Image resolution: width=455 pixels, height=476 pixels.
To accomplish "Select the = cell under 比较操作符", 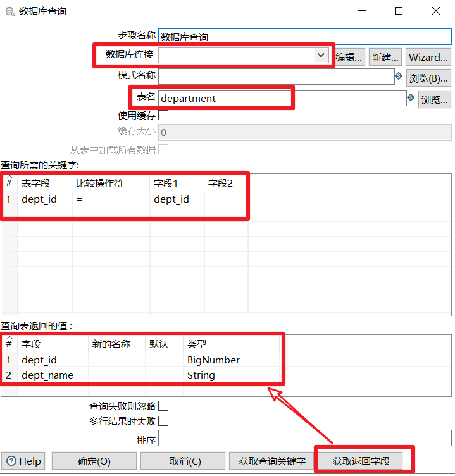I will pyautogui.click(x=111, y=199).
